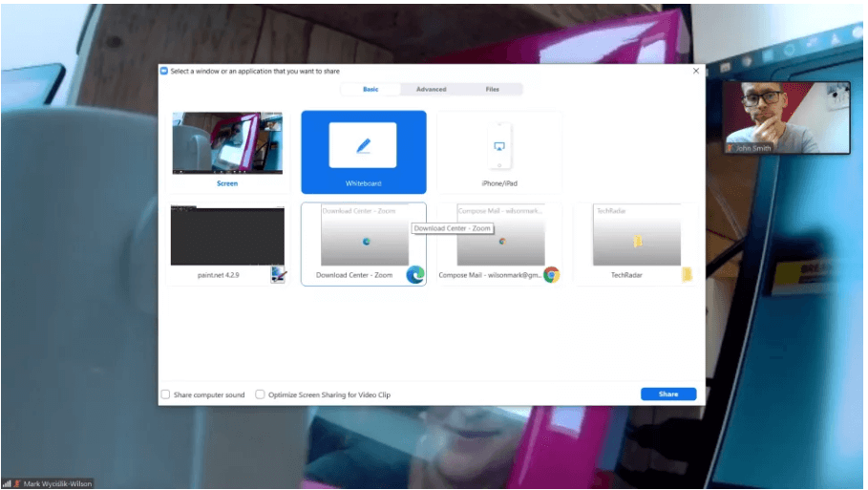Click the John Smith name label

(753, 148)
